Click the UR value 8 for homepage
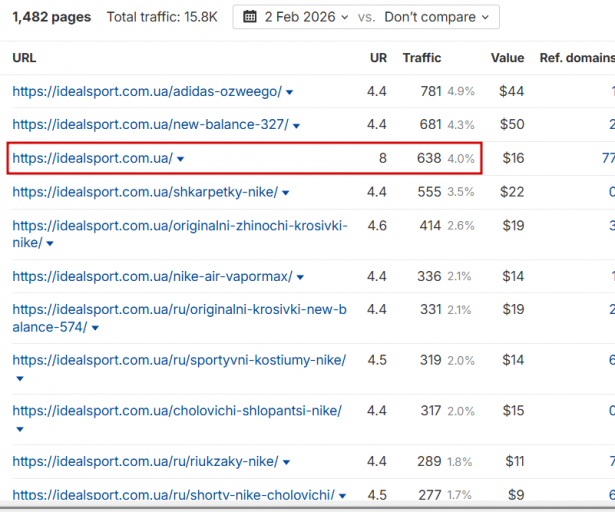The height and width of the screenshot is (512, 615). click(383, 158)
